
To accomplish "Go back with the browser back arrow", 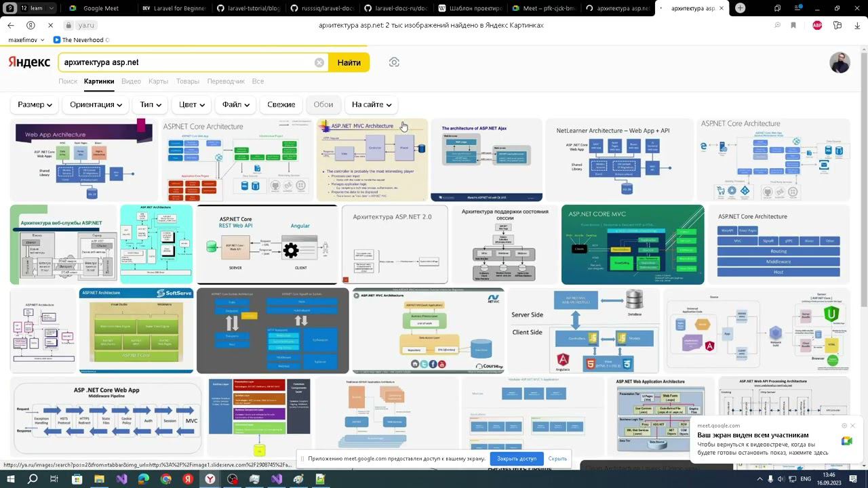I will click(11, 25).
